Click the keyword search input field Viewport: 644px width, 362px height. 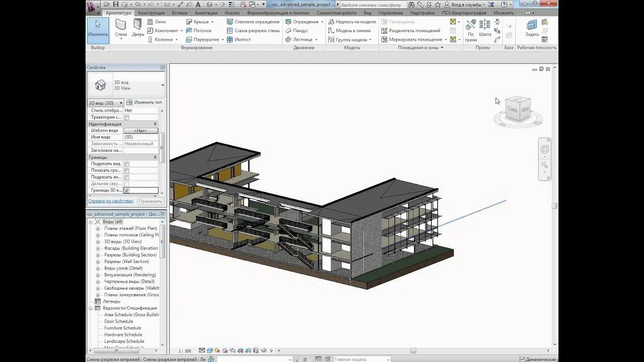click(x=372, y=5)
